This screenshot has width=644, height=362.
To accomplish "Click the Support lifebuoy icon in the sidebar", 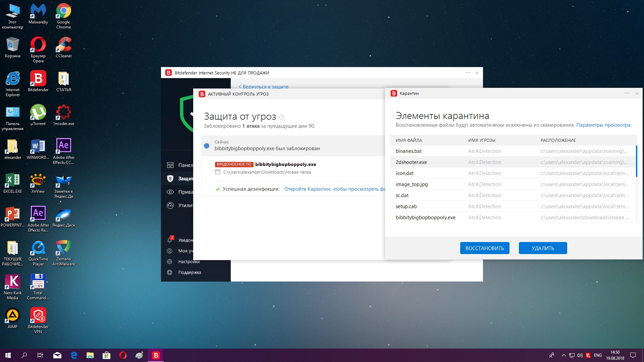I will tap(170, 273).
